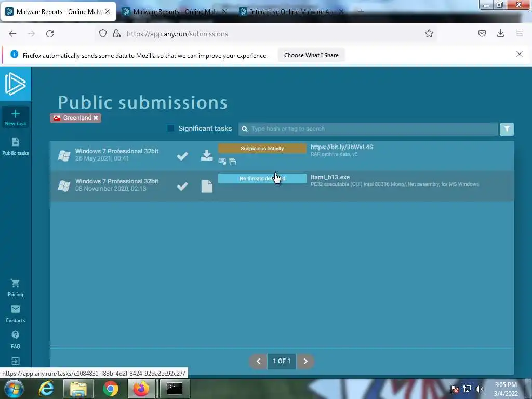Dismiss the Firefox data notification
Viewport: 532px width, 399px height.
(x=519, y=54)
